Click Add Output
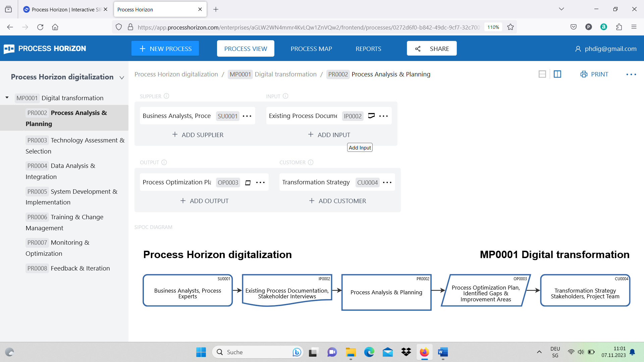The image size is (644, 362). [204, 201]
